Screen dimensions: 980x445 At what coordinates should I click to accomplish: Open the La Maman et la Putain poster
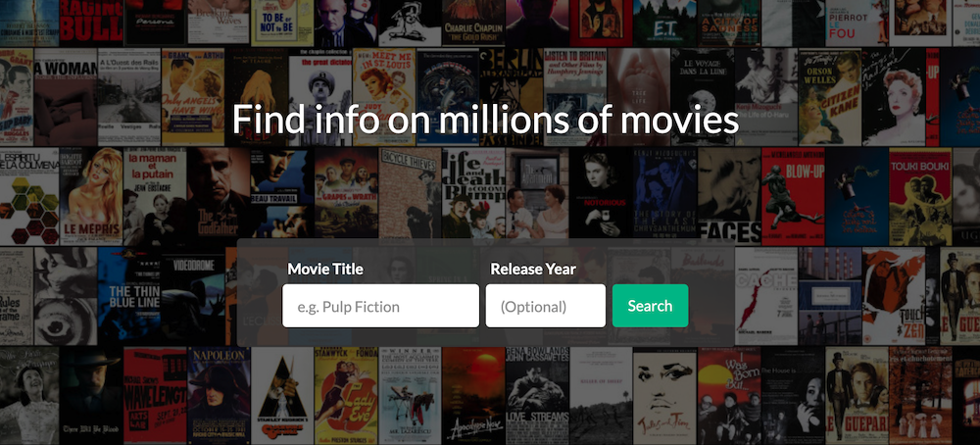(x=155, y=197)
